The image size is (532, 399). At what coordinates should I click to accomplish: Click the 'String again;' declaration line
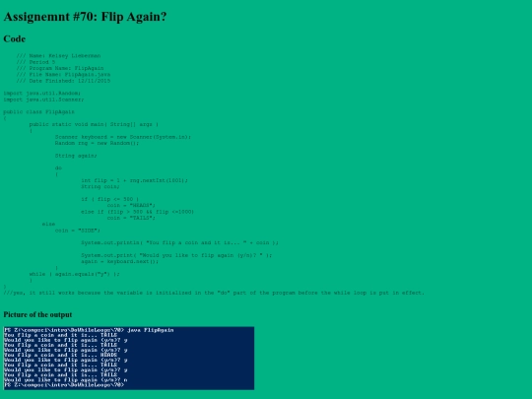tap(76, 156)
